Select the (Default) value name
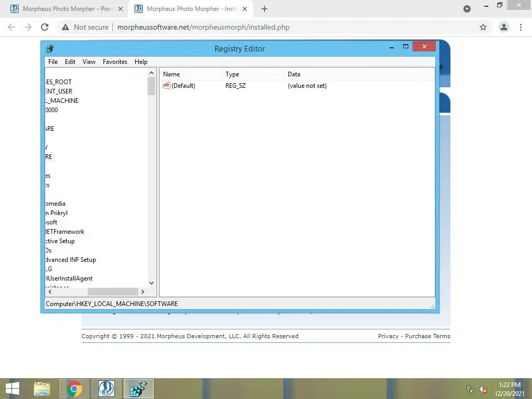This screenshot has width=532, height=399. click(x=183, y=86)
